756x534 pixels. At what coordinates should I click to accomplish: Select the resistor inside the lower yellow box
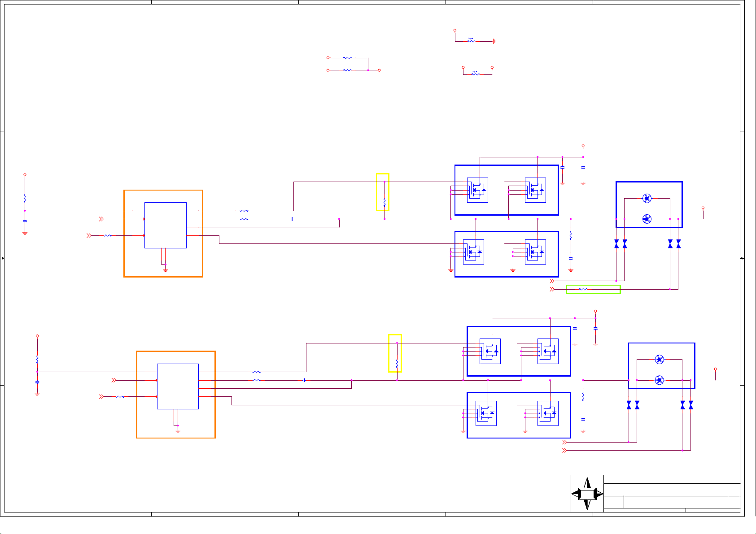tap(397, 364)
